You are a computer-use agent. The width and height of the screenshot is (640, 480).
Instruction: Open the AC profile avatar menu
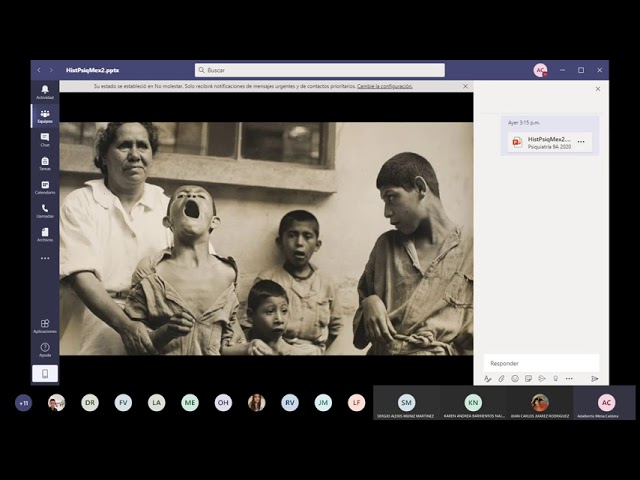pos(540,70)
